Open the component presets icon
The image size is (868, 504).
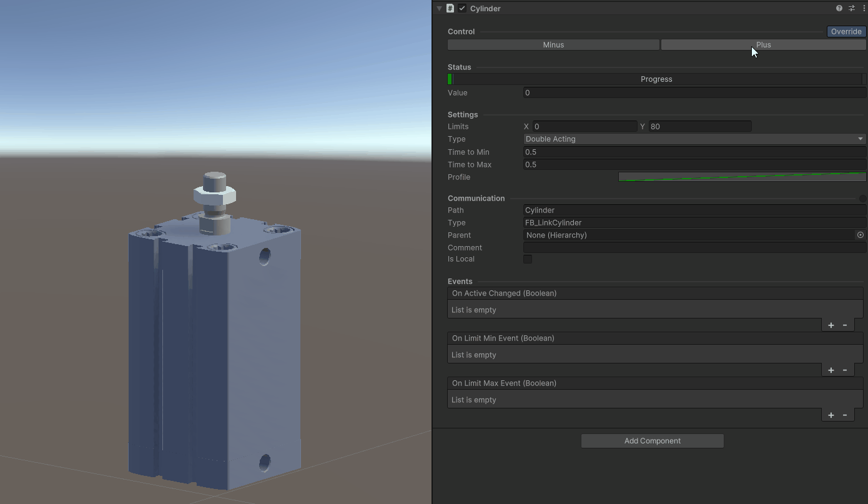(851, 8)
